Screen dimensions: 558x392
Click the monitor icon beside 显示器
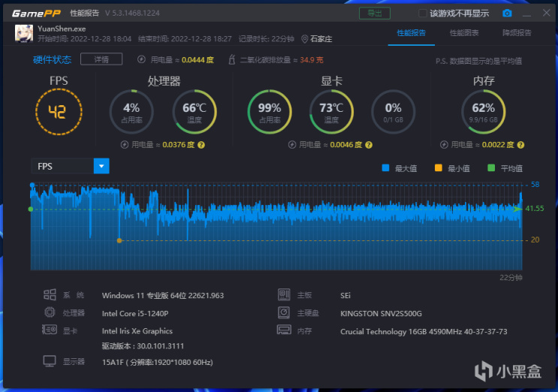pyautogui.click(x=50, y=361)
